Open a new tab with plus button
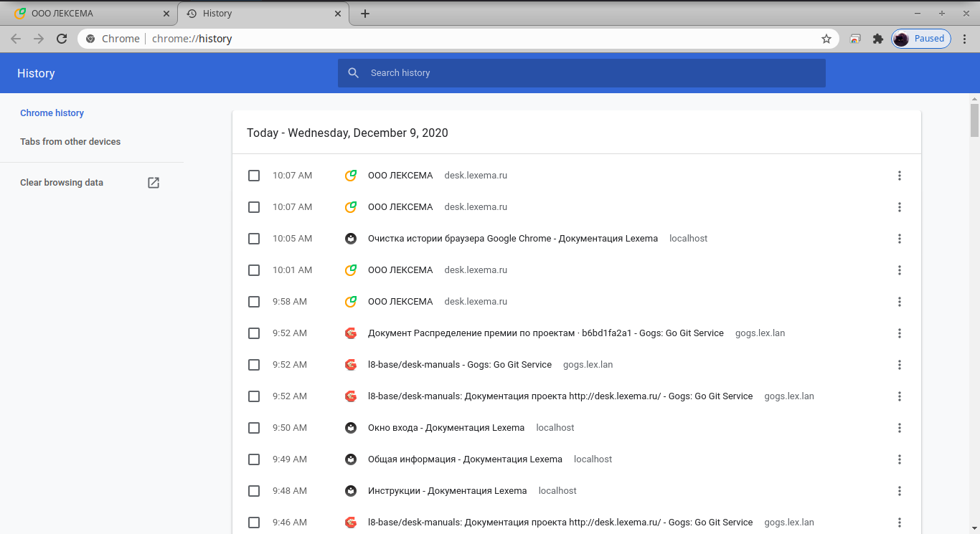This screenshot has height=534, width=980. (365, 14)
